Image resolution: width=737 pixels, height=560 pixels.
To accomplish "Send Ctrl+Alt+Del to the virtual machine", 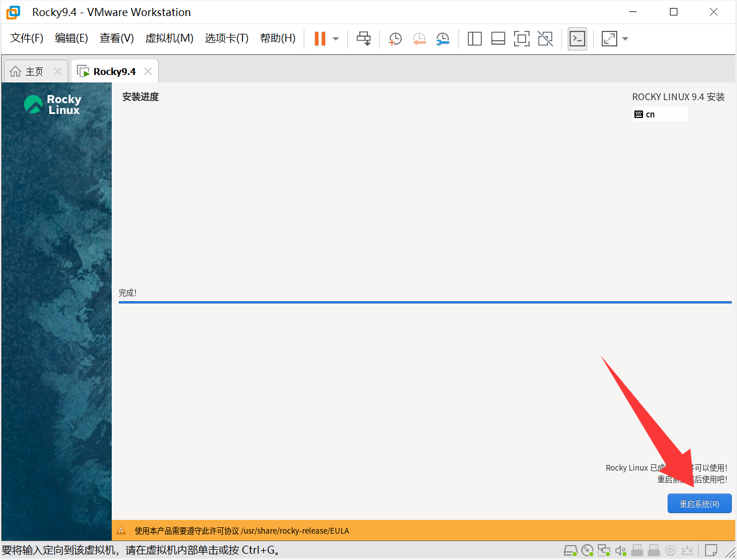I will click(x=364, y=38).
